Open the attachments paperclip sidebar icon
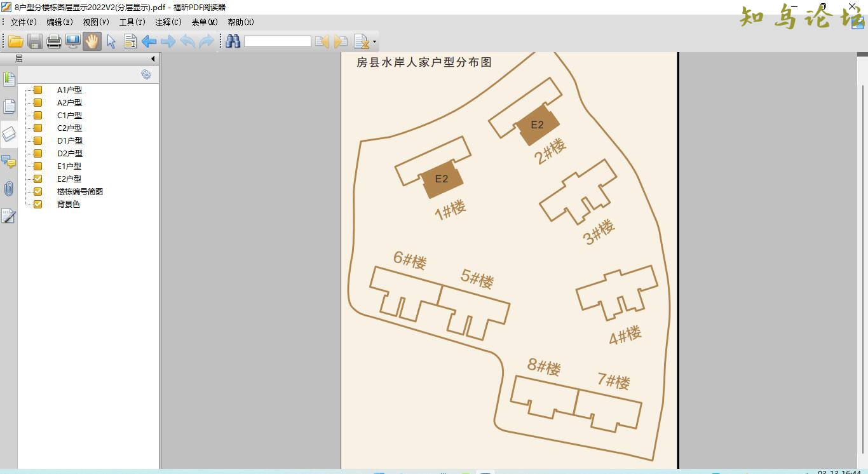 tap(9, 189)
